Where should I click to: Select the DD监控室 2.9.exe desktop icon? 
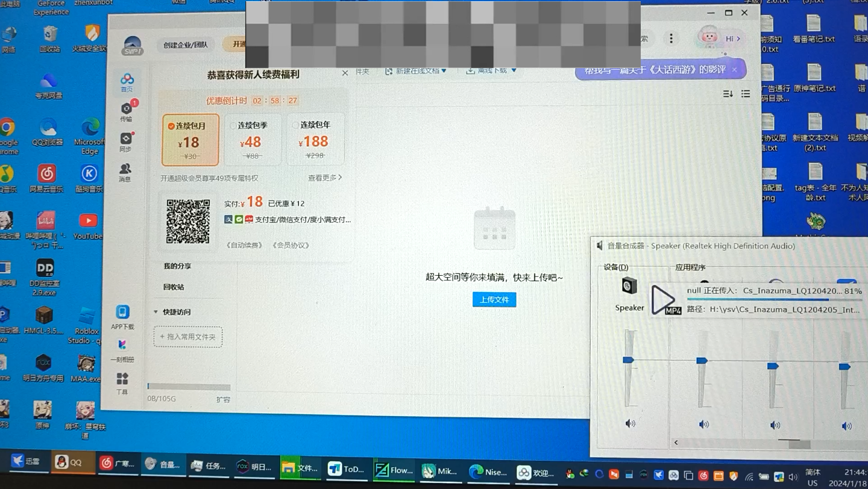coord(45,278)
